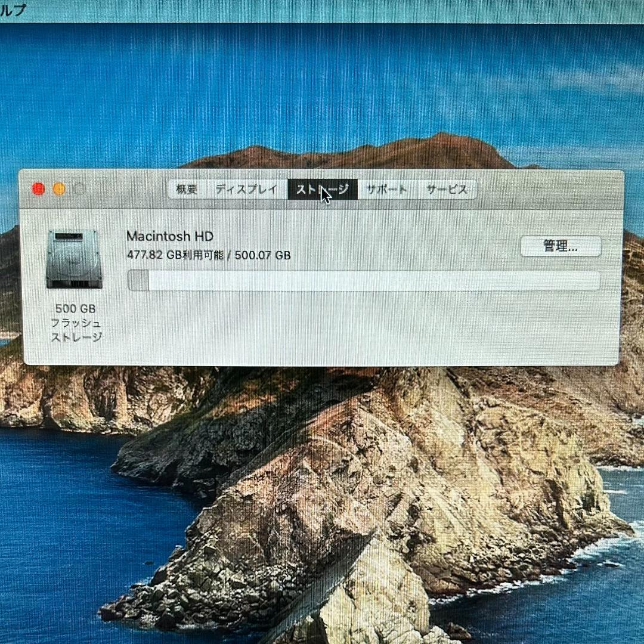Switch to the 概要 tab
The height and width of the screenshot is (644, 644).
[186, 190]
